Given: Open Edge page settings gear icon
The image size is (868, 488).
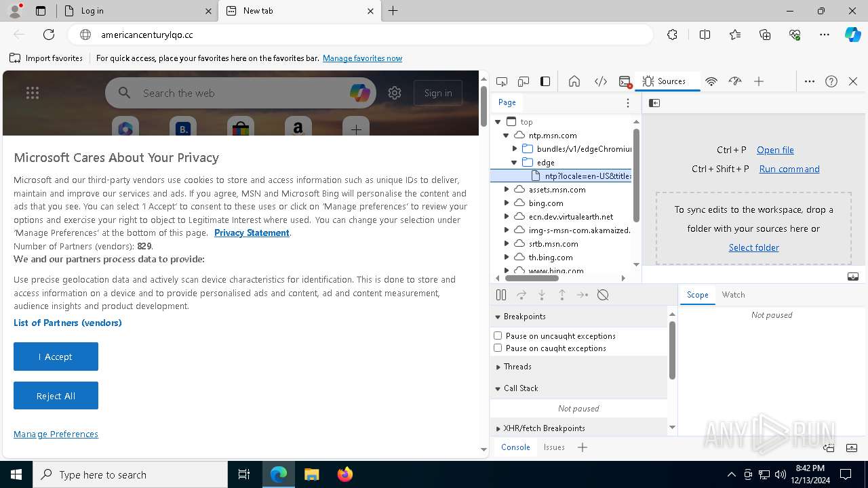Looking at the screenshot, I should [395, 93].
